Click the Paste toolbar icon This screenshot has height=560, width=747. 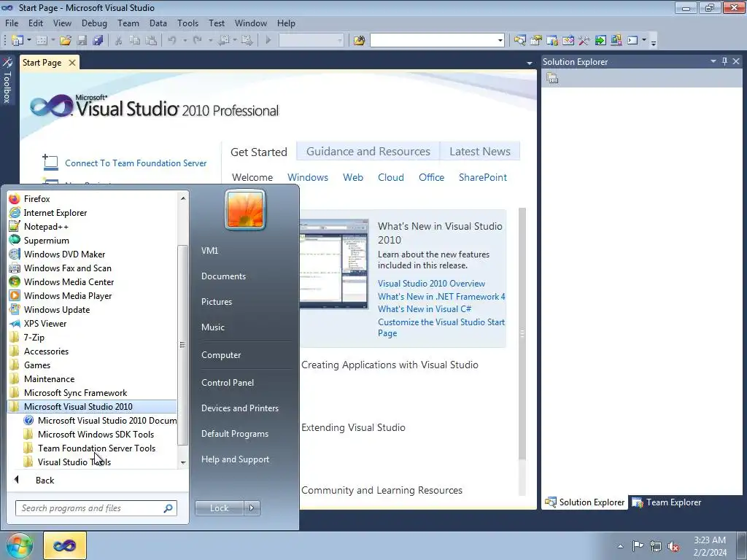(x=151, y=41)
